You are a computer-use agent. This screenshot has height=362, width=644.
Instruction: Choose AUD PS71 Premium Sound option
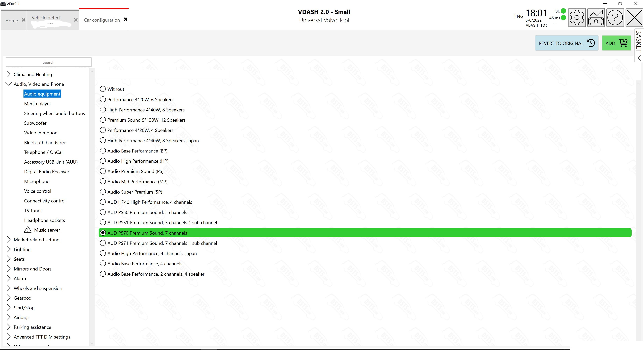click(103, 243)
